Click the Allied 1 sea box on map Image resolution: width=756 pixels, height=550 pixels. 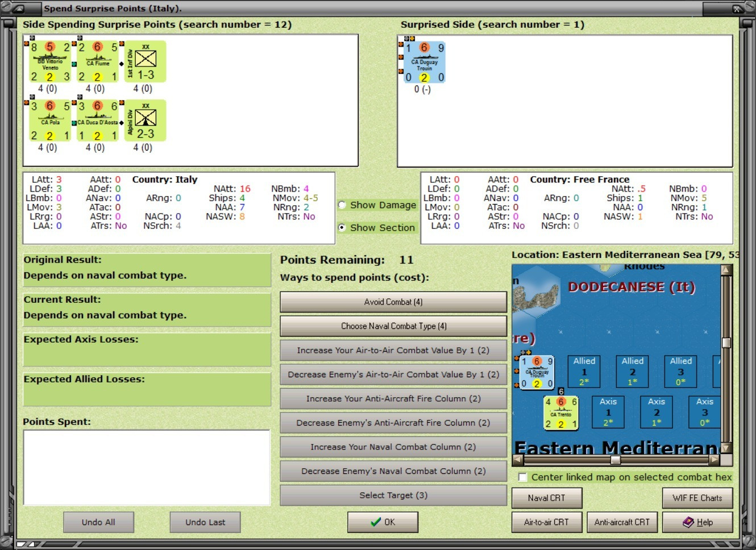click(x=584, y=372)
